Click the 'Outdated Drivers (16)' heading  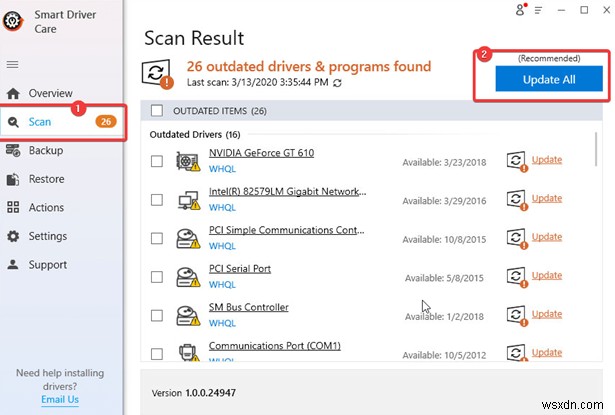[195, 135]
